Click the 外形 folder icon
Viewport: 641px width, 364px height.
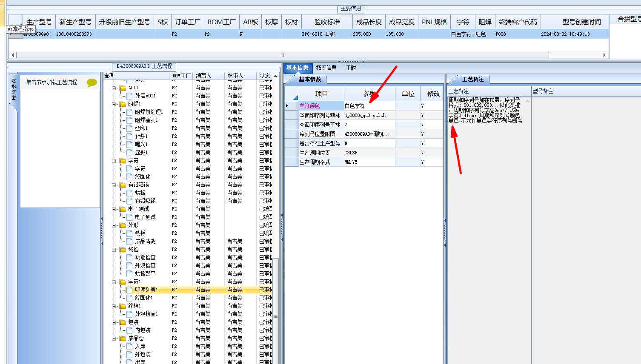[x=123, y=225]
